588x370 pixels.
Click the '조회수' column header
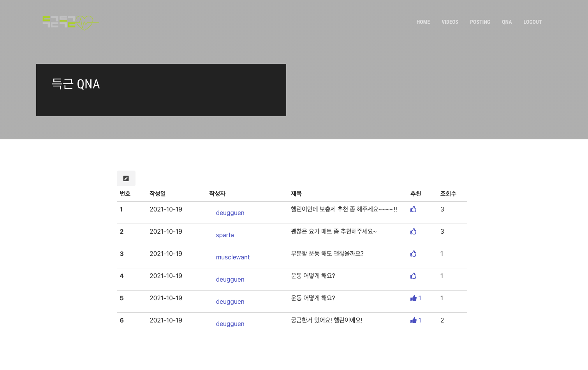click(x=448, y=194)
